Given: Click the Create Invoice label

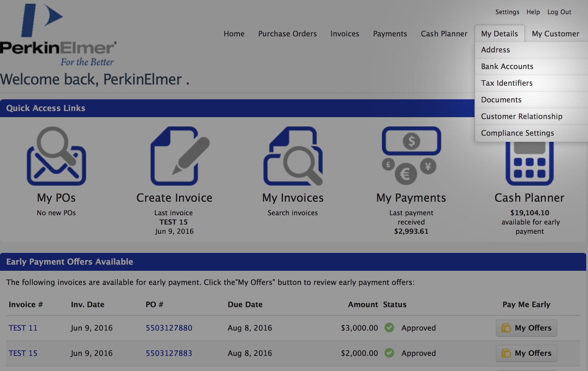Looking at the screenshot, I should tap(174, 198).
